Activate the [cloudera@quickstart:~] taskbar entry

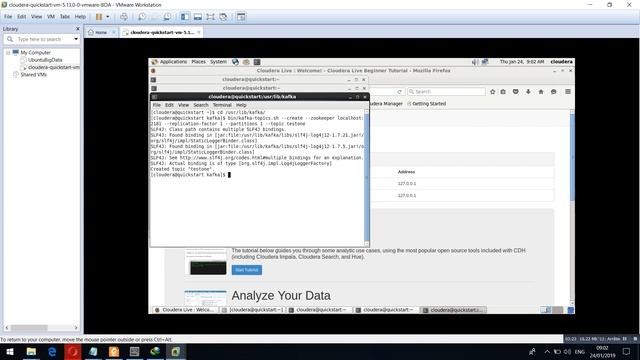(x=252, y=310)
